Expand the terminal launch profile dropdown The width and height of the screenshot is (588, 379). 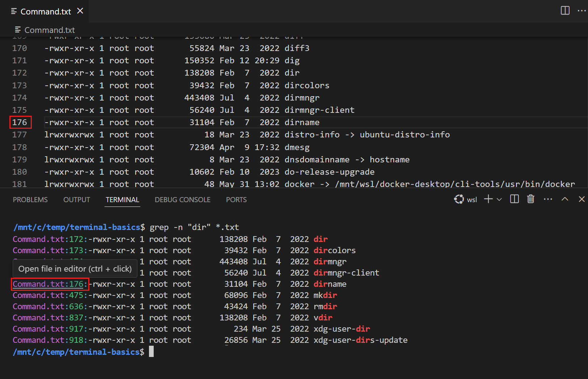(499, 199)
